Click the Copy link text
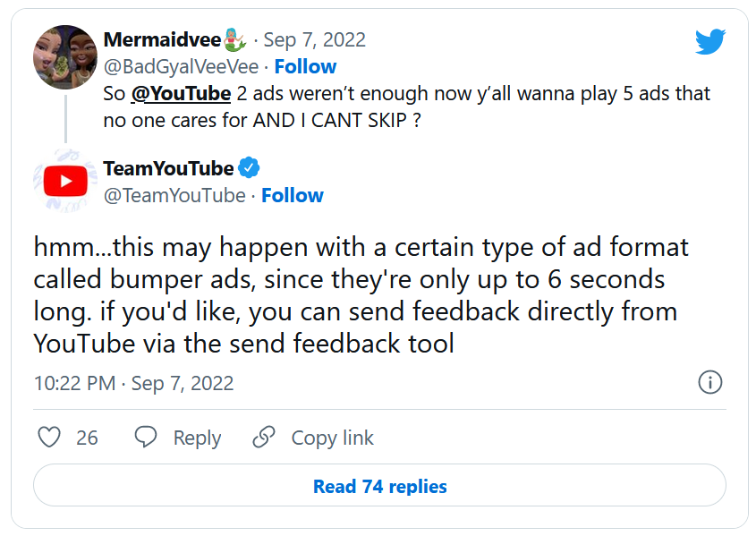 coord(332,438)
